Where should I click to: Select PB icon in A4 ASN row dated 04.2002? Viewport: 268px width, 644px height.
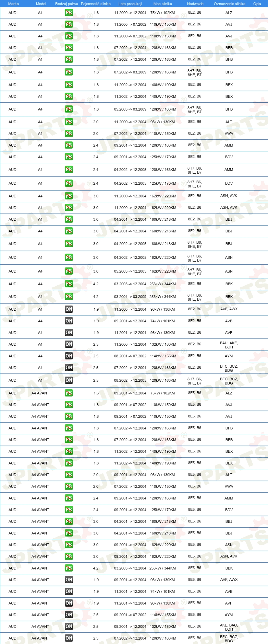tap(69, 257)
